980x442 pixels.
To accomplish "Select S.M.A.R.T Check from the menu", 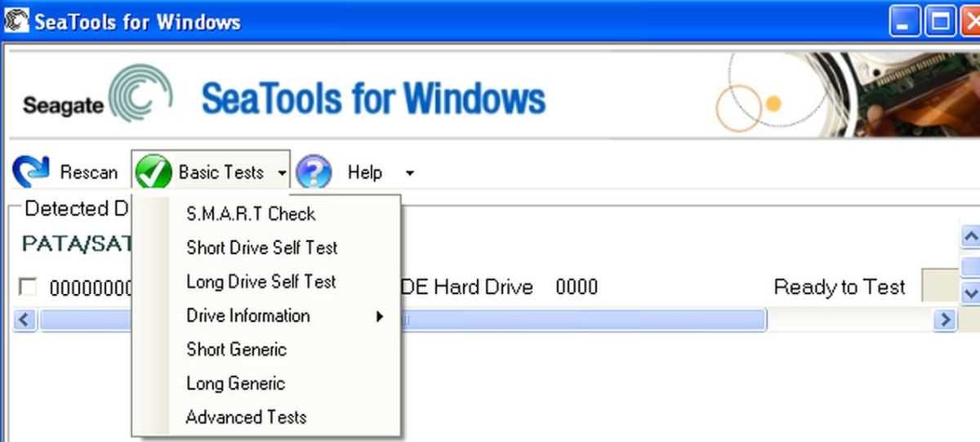I will tap(251, 214).
